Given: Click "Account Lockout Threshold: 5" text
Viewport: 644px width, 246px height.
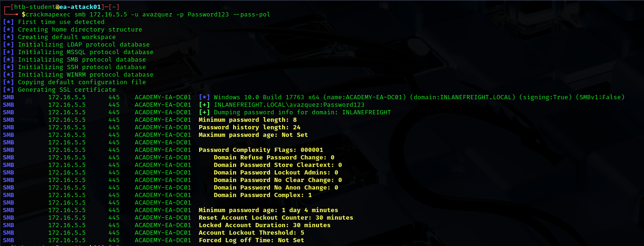Looking at the screenshot, I should [252, 233].
